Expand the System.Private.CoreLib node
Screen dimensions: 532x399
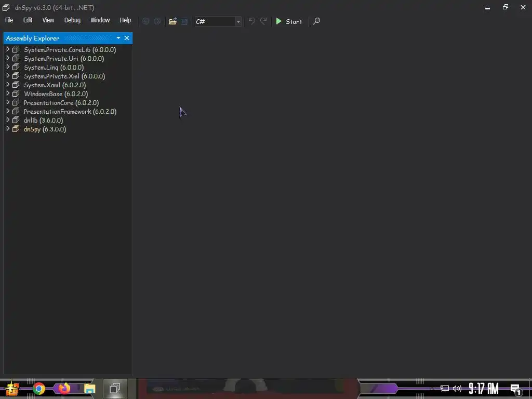7,49
